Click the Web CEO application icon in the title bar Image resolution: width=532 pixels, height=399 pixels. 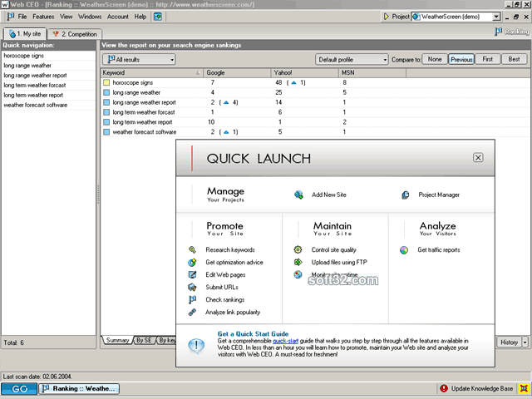(x=5, y=4)
